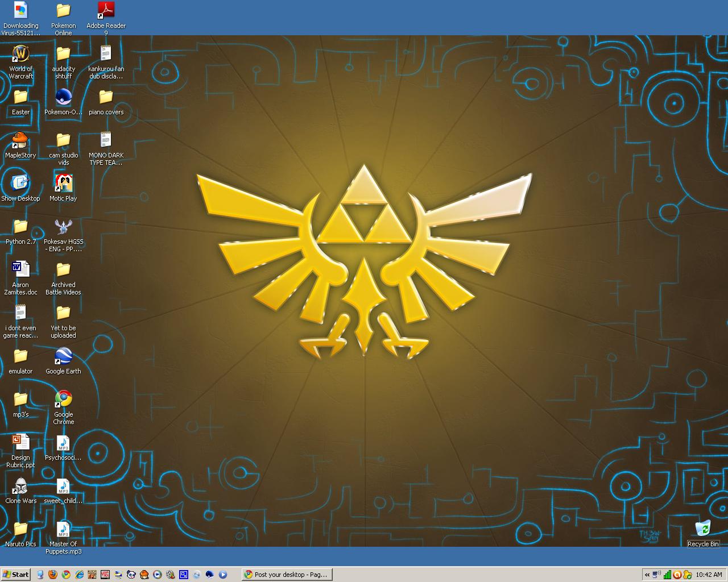Select the Google Chrome desktop shortcut
This screenshot has height=582, width=728.
pos(63,399)
